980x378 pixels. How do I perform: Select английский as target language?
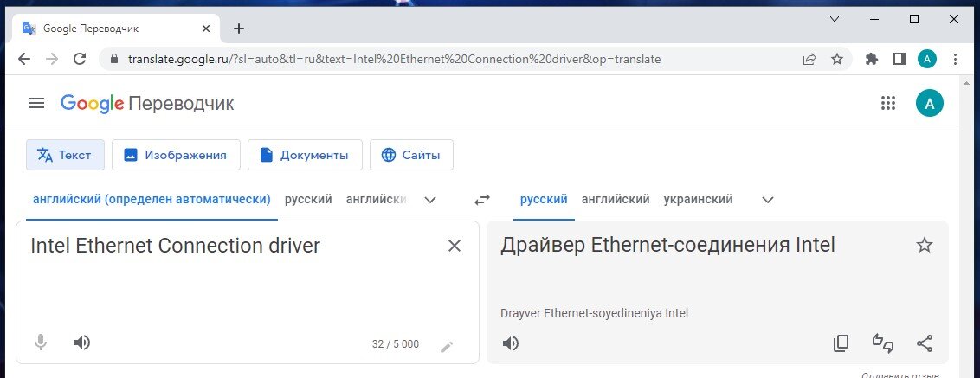(x=616, y=200)
